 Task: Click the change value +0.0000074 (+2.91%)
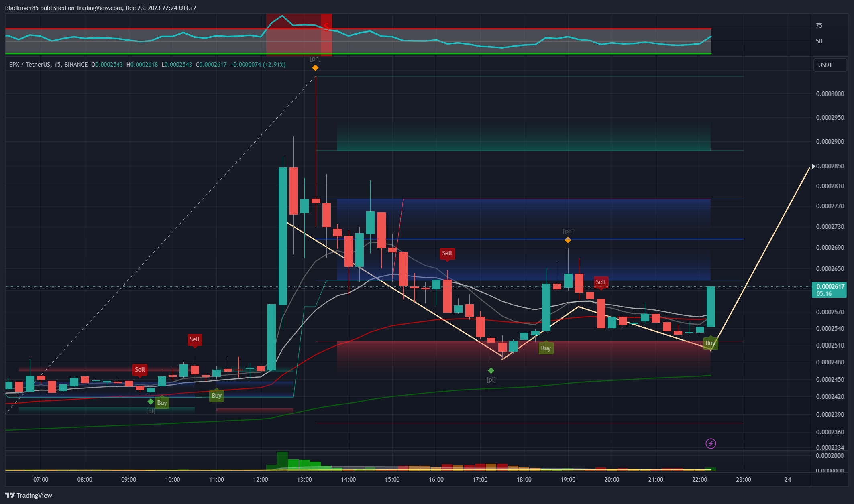click(x=258, y=65)
